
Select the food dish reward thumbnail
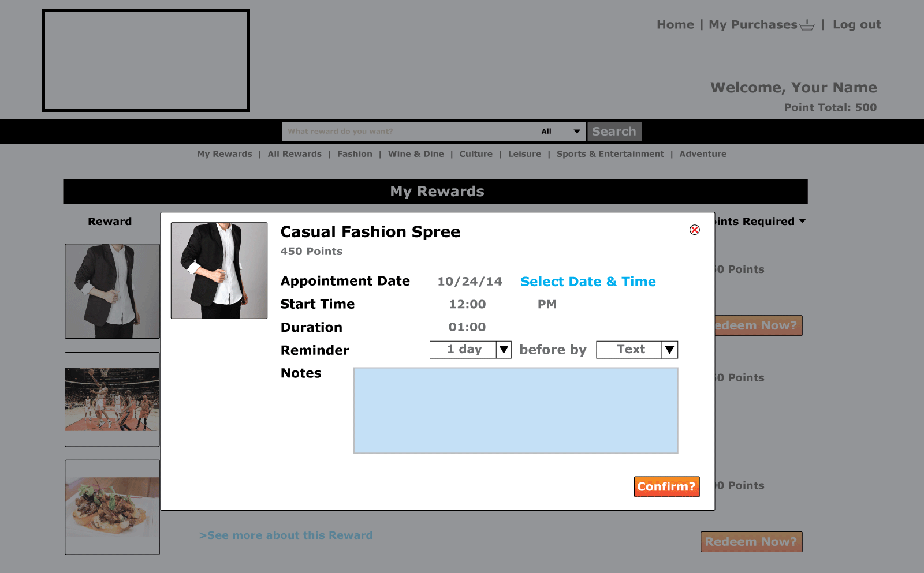click(x=112, y=507)
